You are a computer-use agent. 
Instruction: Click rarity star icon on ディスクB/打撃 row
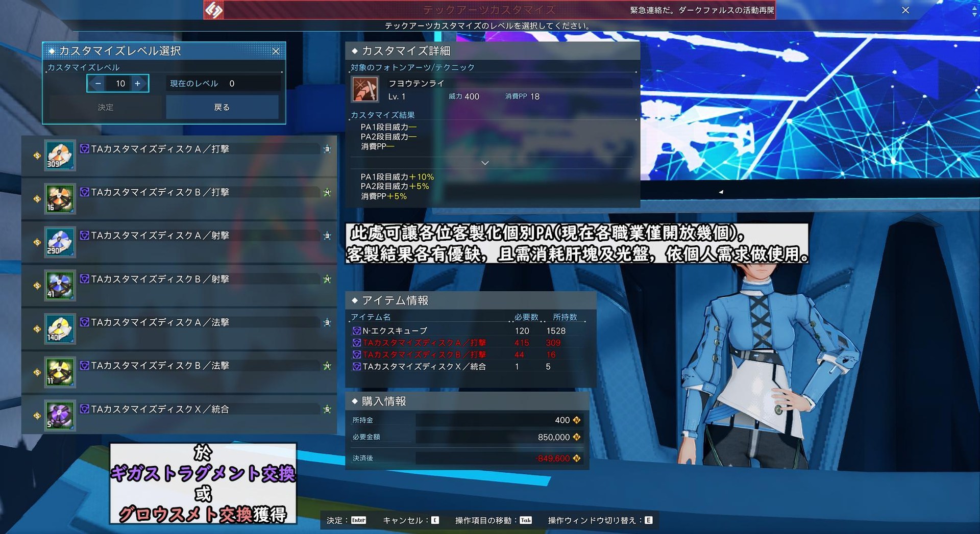click(327, 193)
